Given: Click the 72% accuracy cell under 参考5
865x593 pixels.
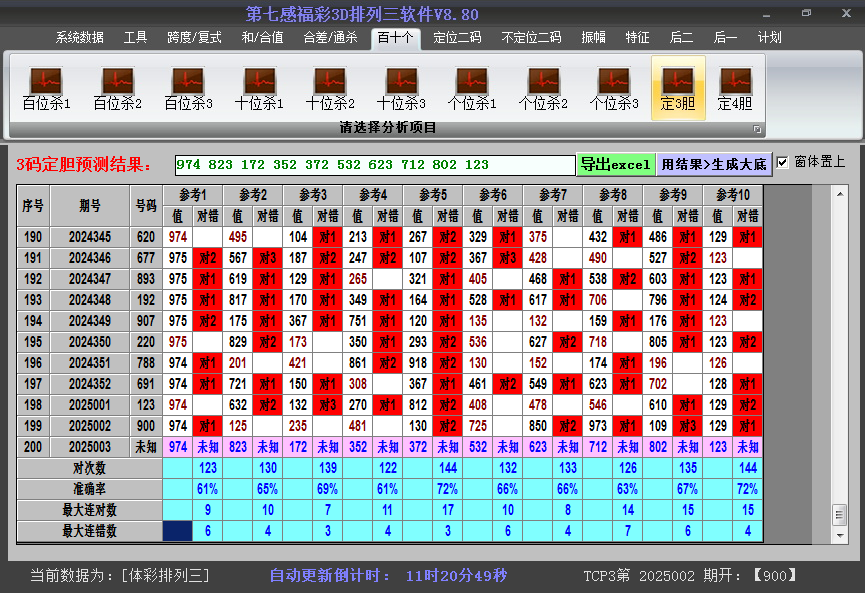Looking at the screenshot, I should tap(448, 489).
